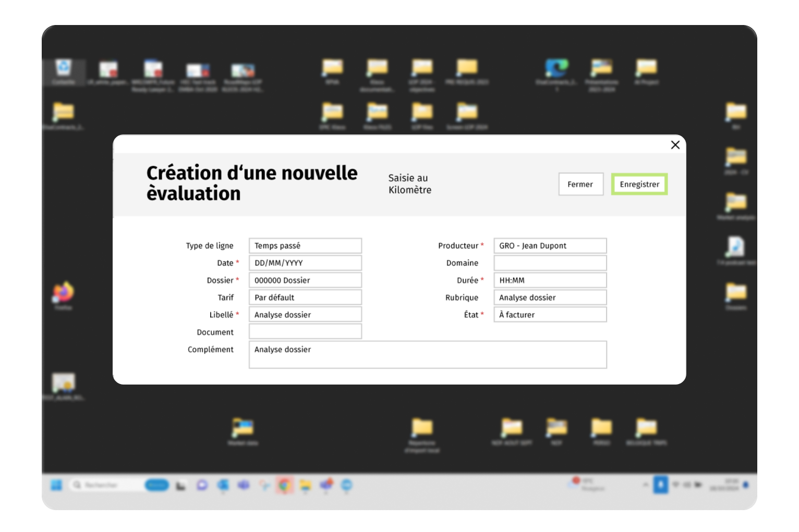Open the Microsoft Edge desktop shortcut

tap(556, 68)
